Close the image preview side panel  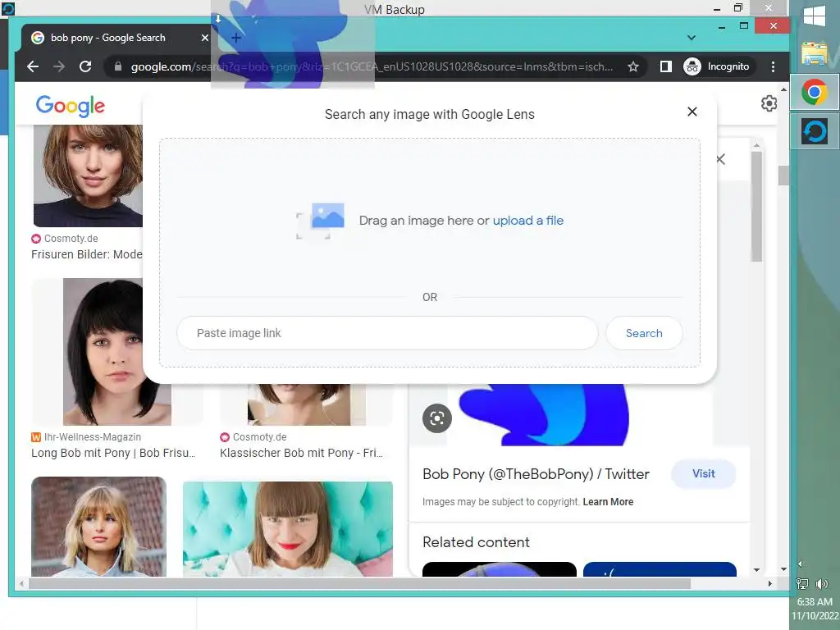(720, 159)
